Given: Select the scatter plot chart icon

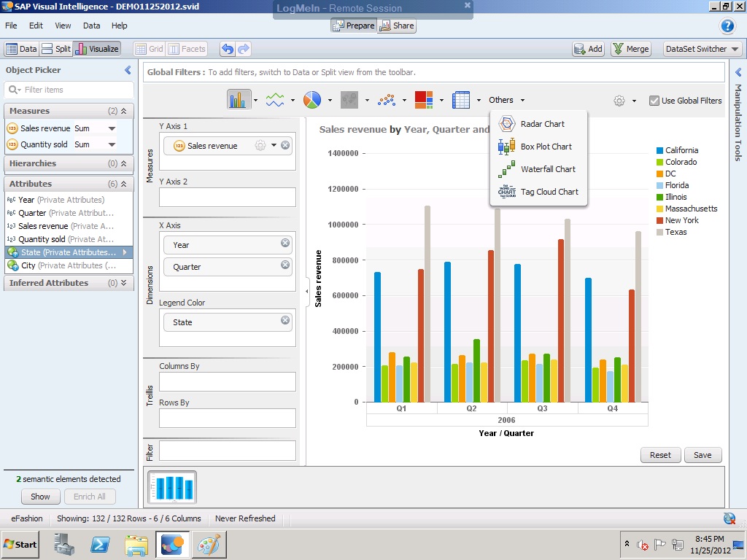Looking at the screenshot, I should 387,100.
